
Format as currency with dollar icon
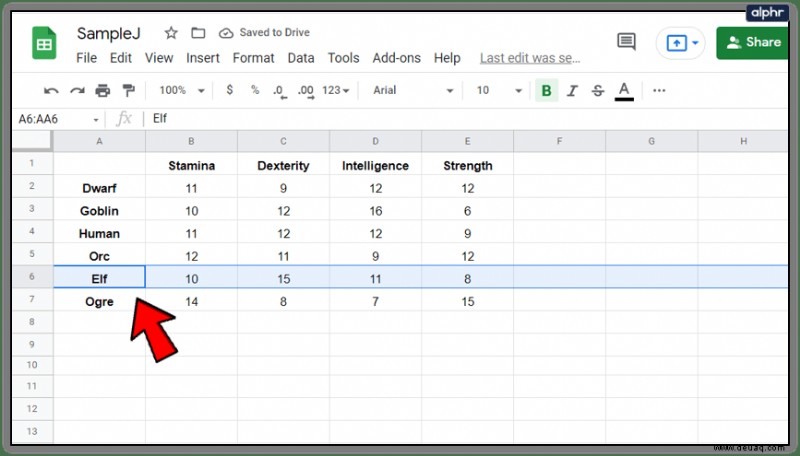230,90
